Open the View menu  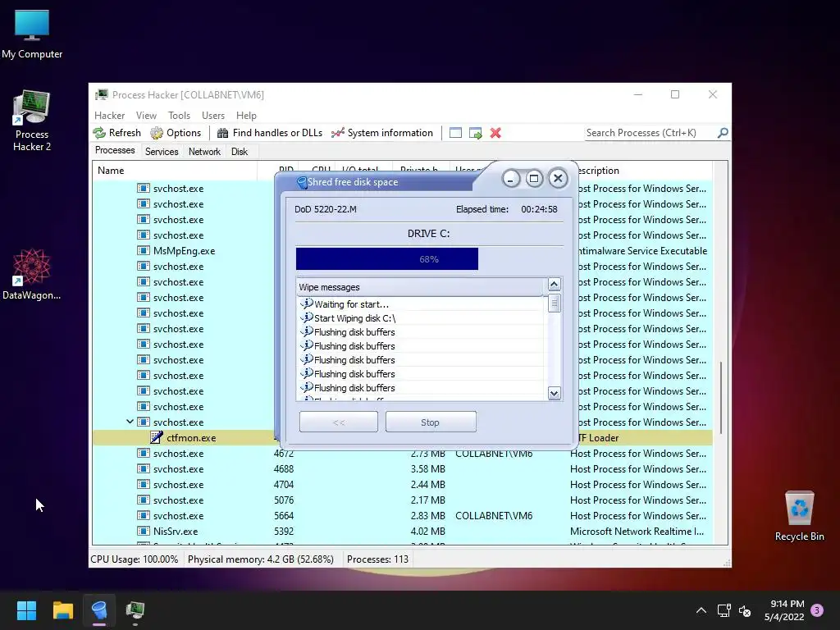click(x=146, y=116)
